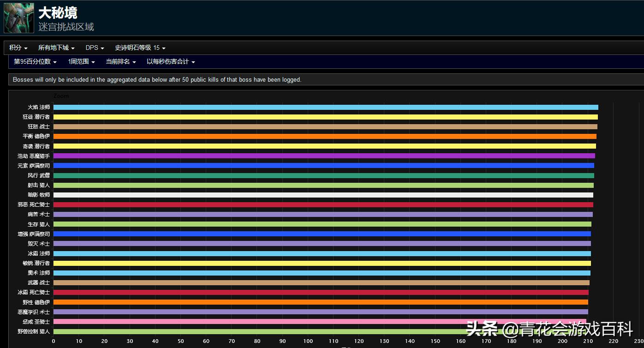Select the 毁灭 术士 row label
The width and height of the screenshot is (644, 348).
pos(39,244)
